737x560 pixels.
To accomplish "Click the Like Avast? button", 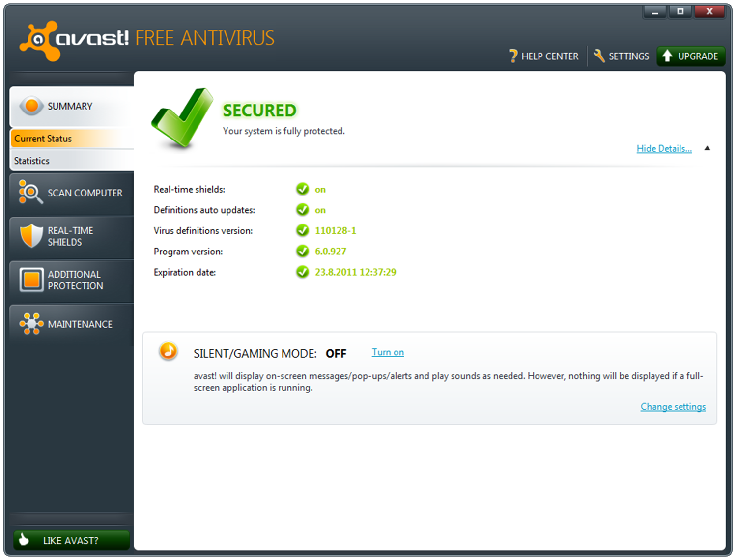I will 72,540.
